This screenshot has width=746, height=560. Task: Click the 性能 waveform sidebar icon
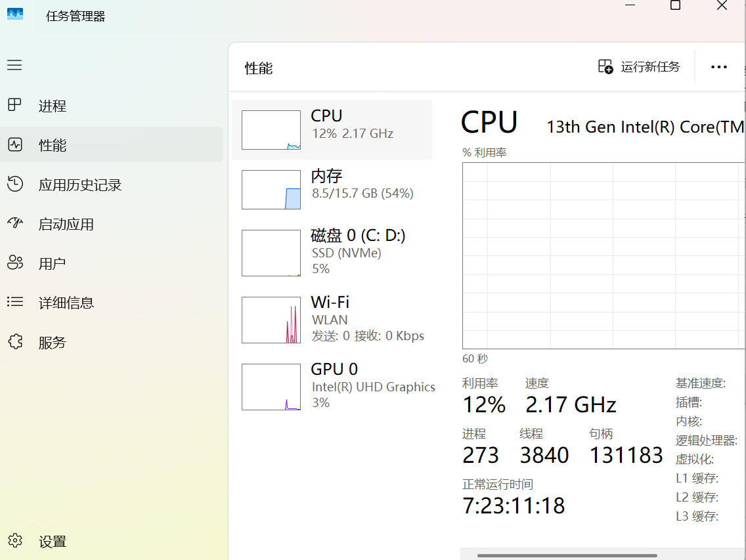click(x=14, y=144)
